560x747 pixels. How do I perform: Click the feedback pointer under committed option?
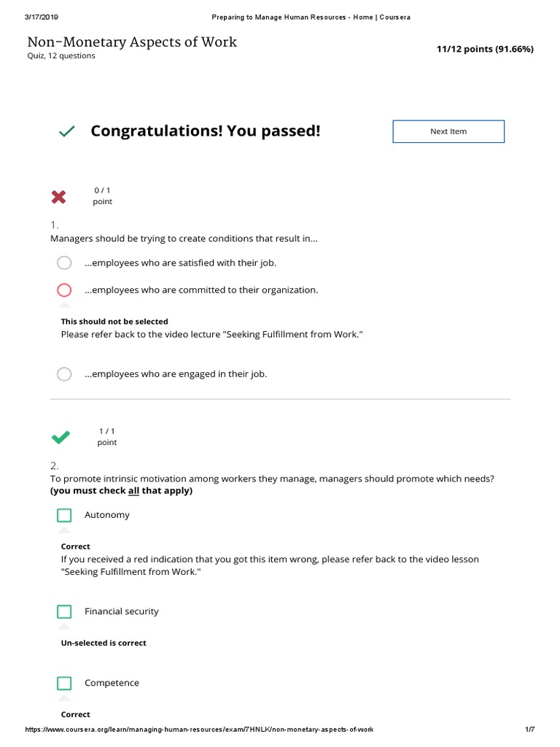point(64,304)
